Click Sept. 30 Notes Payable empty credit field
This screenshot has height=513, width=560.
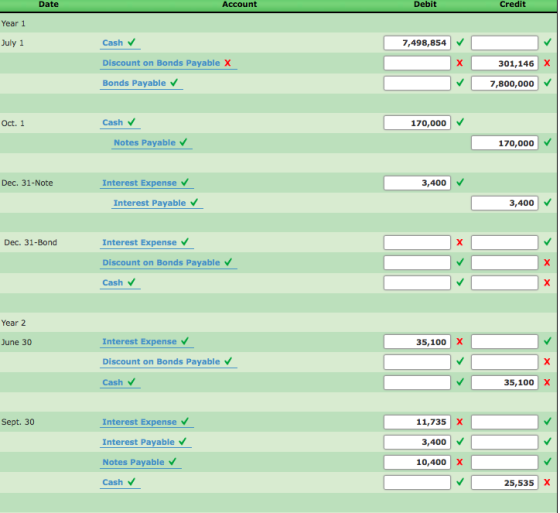pyautogui.click(x=505, y=462)
